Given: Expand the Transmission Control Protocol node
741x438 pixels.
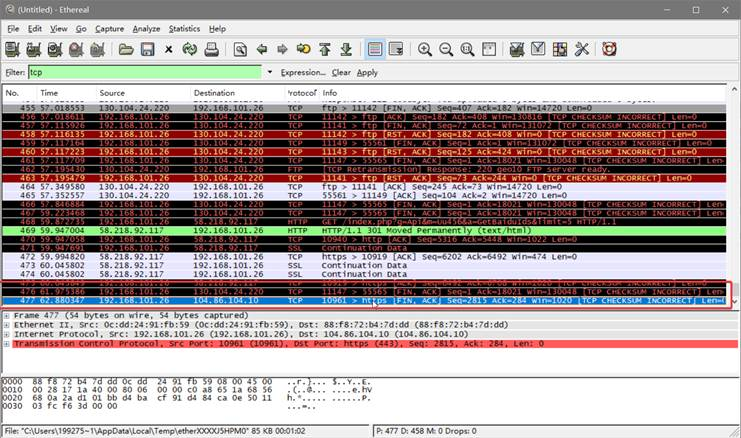Looking at the screenshot, I should coord(7,344).
